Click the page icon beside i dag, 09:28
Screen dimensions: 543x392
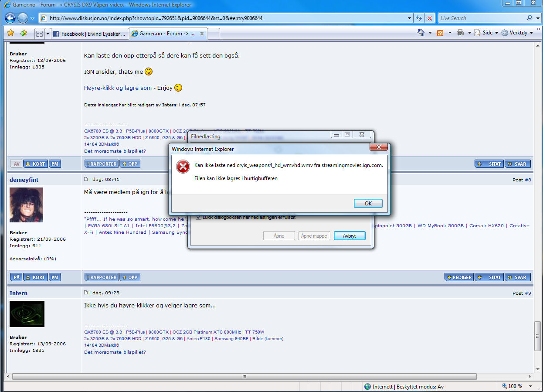[x=86, y=293]
